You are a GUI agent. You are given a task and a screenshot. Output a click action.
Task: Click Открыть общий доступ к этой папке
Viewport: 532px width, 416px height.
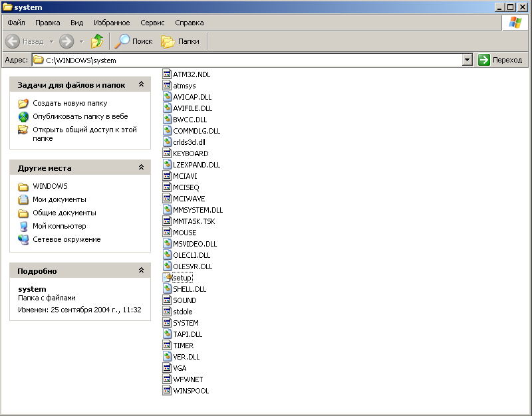pyautogui.click(x=84, y=134)
